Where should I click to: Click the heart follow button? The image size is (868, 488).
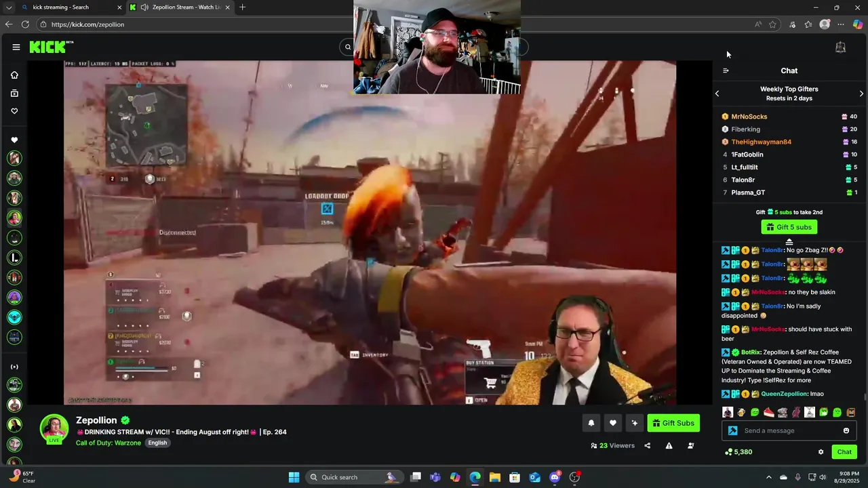tap(612, 423)
